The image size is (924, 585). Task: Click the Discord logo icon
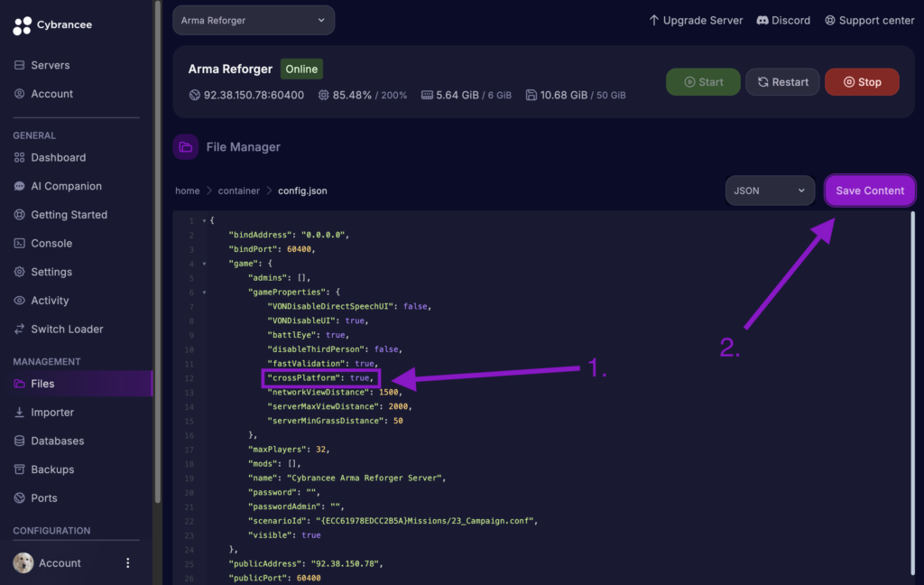(762, 21)
